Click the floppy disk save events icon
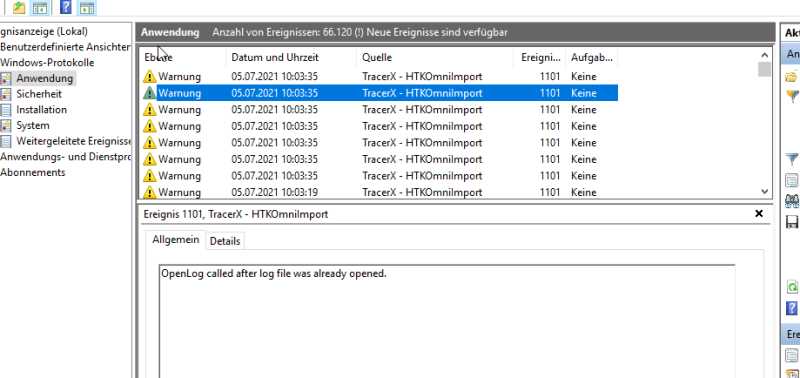 (792, 222)
